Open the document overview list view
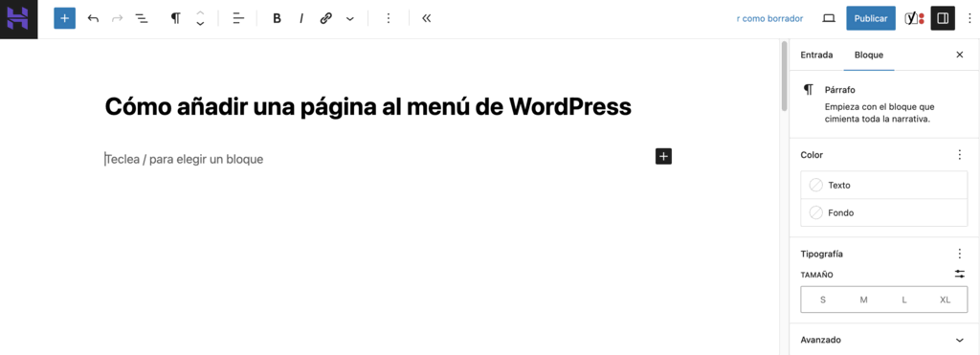The image size is (980, 355). pyautogui.click(x=142, y=19)
